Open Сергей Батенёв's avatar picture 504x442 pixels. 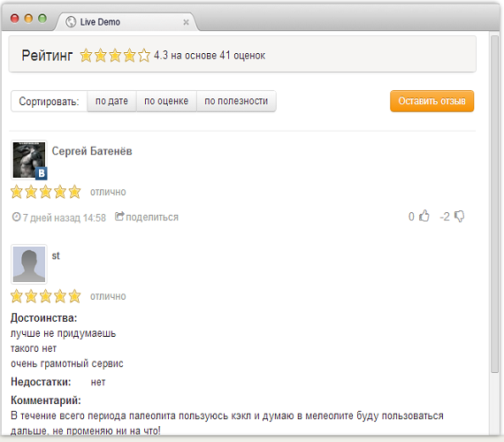point(29,160)
